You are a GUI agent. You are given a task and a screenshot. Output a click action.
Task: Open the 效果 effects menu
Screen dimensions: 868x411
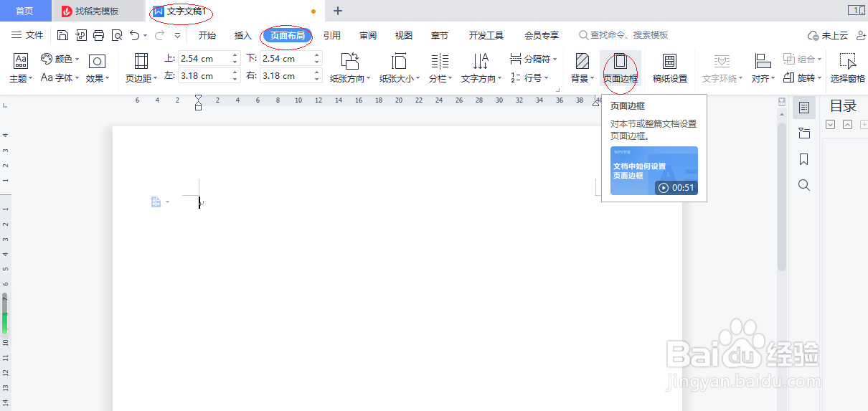(x=97, y=69)
